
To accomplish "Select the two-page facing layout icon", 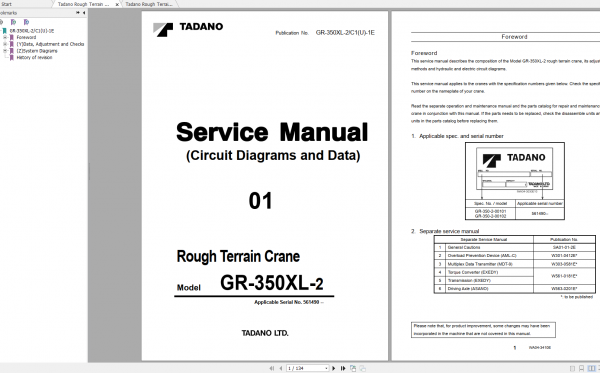I will pos(591,369).
